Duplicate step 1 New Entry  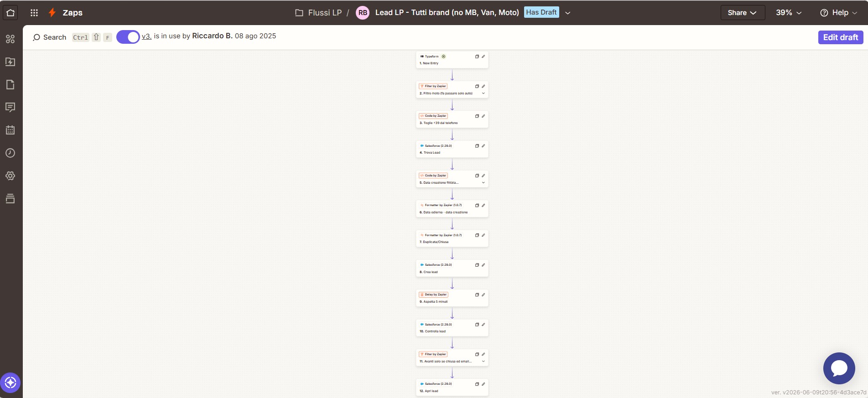coord(477,57)
